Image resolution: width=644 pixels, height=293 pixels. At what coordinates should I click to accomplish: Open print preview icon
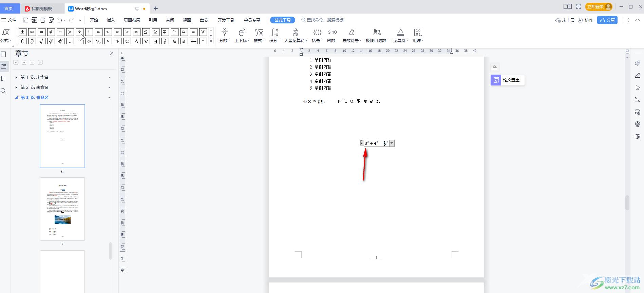[51, 20]
